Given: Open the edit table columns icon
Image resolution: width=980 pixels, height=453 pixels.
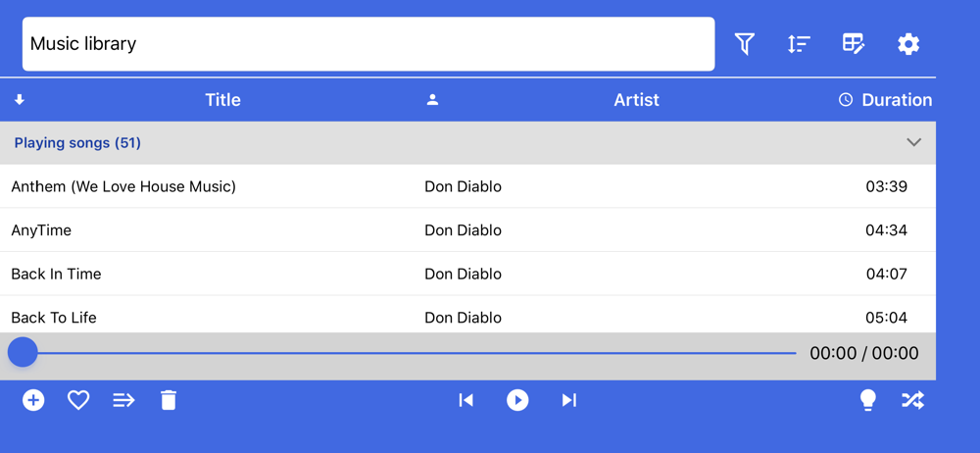Looking at the screenshot, I should point(854,44).
